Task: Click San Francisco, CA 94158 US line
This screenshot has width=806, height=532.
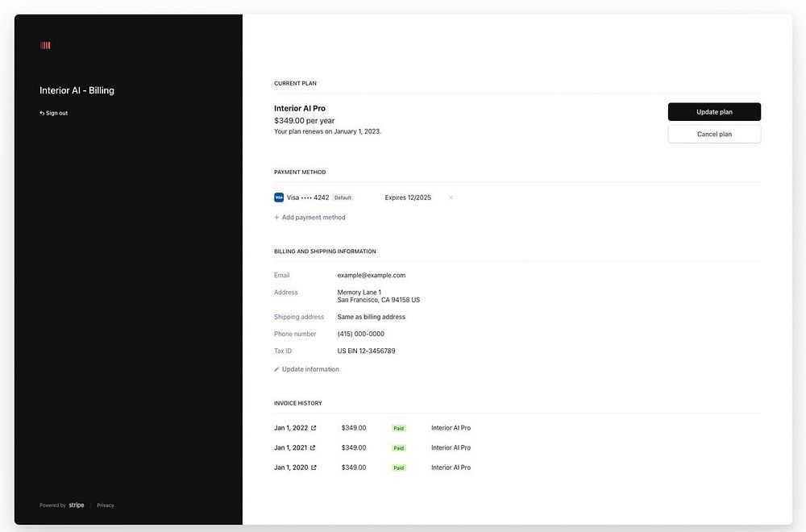Action: 378,300
